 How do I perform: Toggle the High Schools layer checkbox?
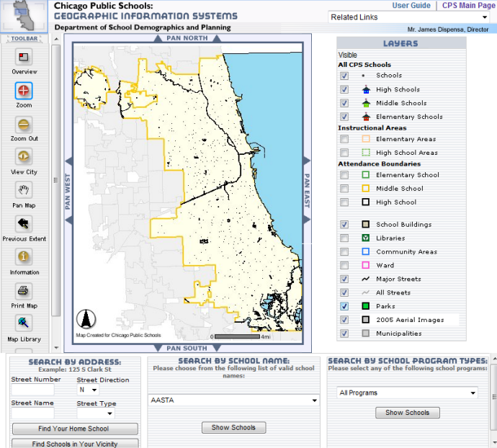coord(344,89)
